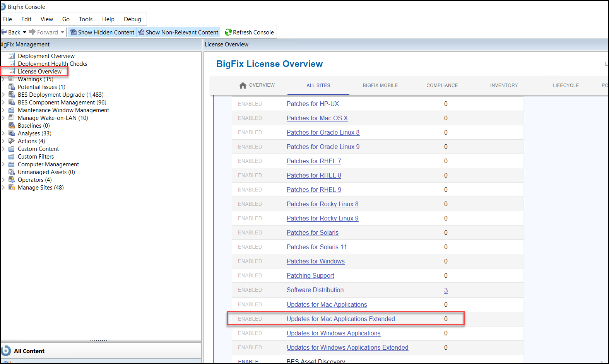
Task: Expand the Analyses (33) node
Action: (x=3, y=133)
